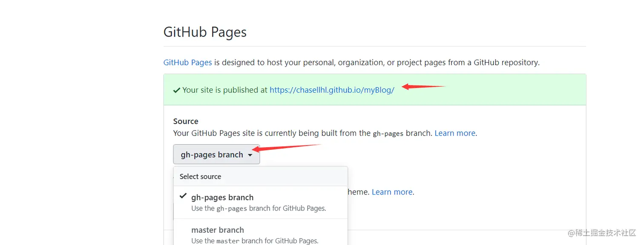Viewport: 644px width, 245px height.
Task: Open the GitHub Pages documentation link
Action: 187,63
